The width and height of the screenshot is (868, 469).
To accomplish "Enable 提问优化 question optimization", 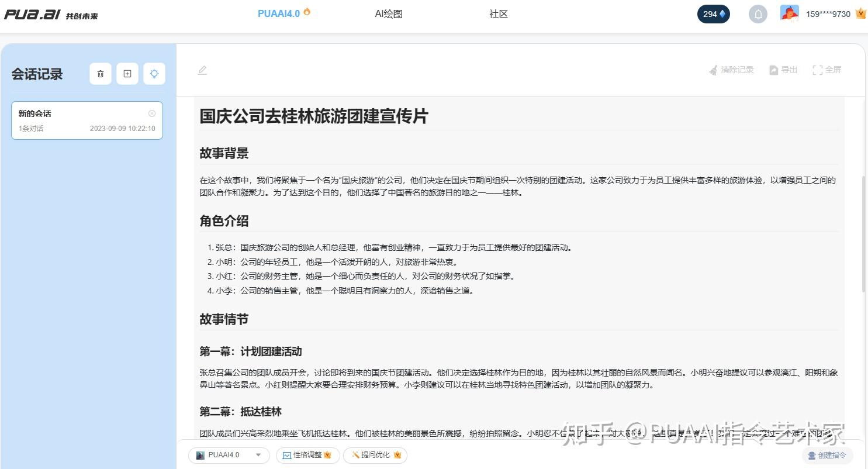I will (x=375, y=454).
